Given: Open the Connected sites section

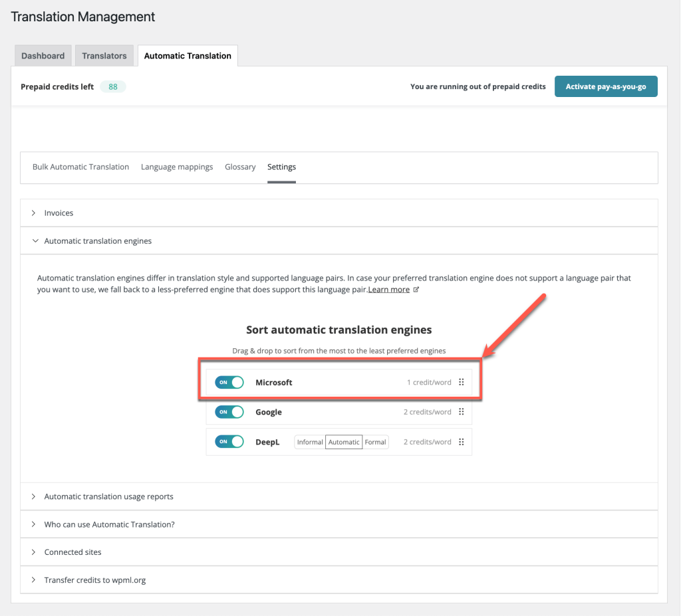Looking at the screenshot, I should 72,552.
